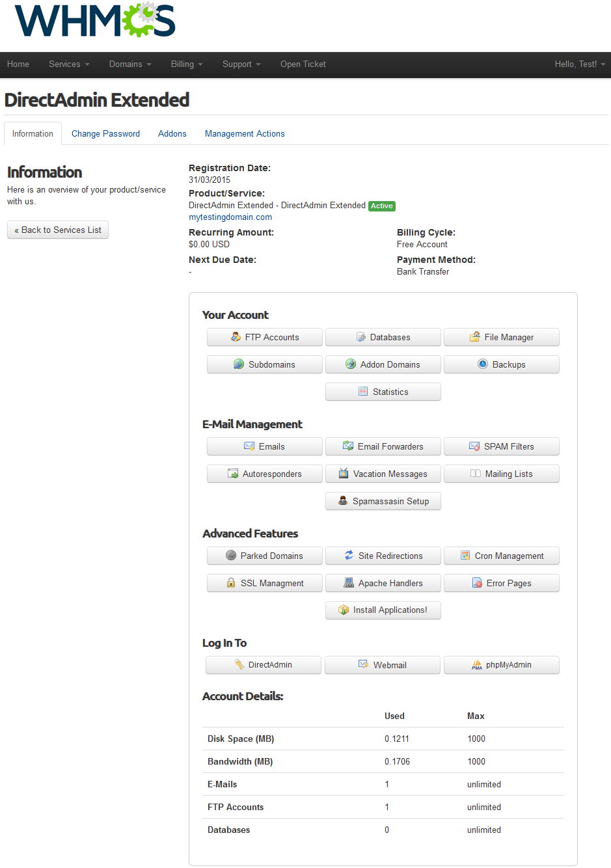Click the Used column header
611x868 pixels.
[x=394, y=716]
